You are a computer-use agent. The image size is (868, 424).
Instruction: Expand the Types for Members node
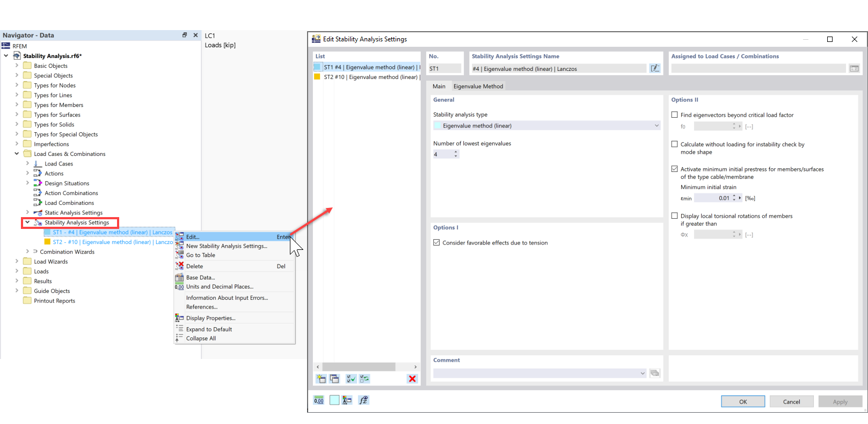point(17,105)
